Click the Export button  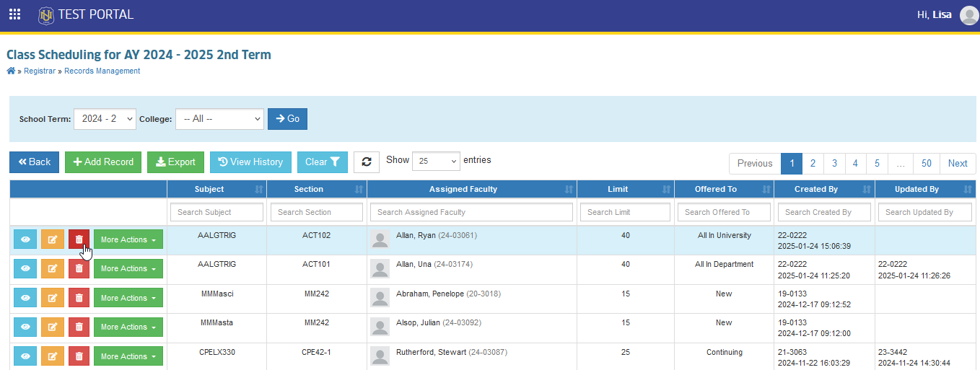pyautogui.click(x=175, y=162)
